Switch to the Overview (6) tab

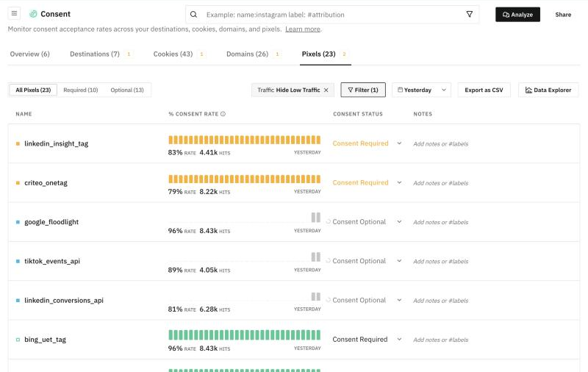click(x=29, y=54)
